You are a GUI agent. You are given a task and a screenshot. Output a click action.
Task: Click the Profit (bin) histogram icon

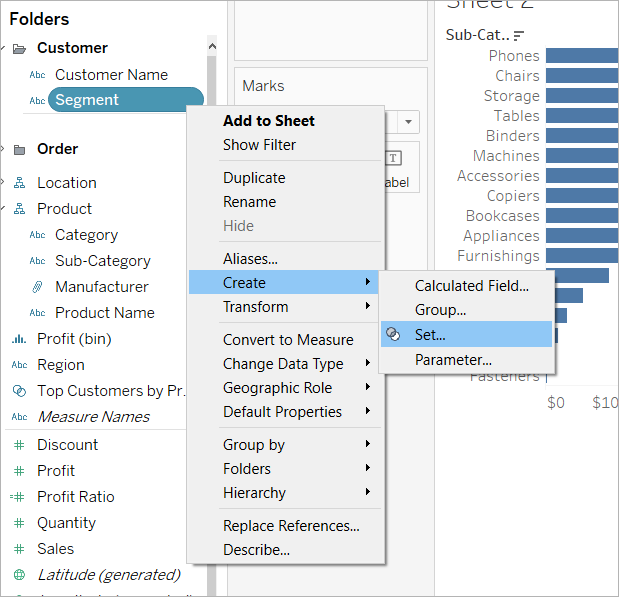point(19,339)
